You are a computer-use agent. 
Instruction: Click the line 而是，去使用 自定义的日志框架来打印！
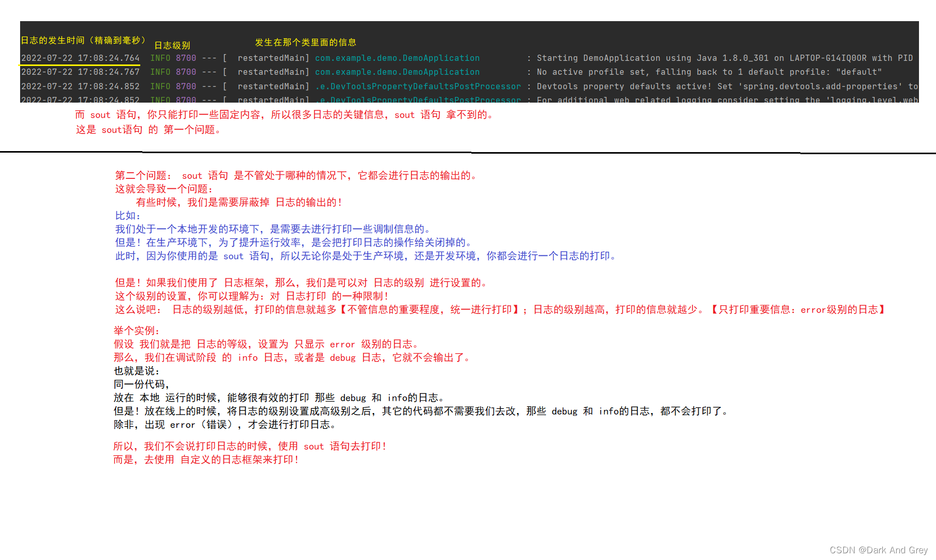[207, 460]
